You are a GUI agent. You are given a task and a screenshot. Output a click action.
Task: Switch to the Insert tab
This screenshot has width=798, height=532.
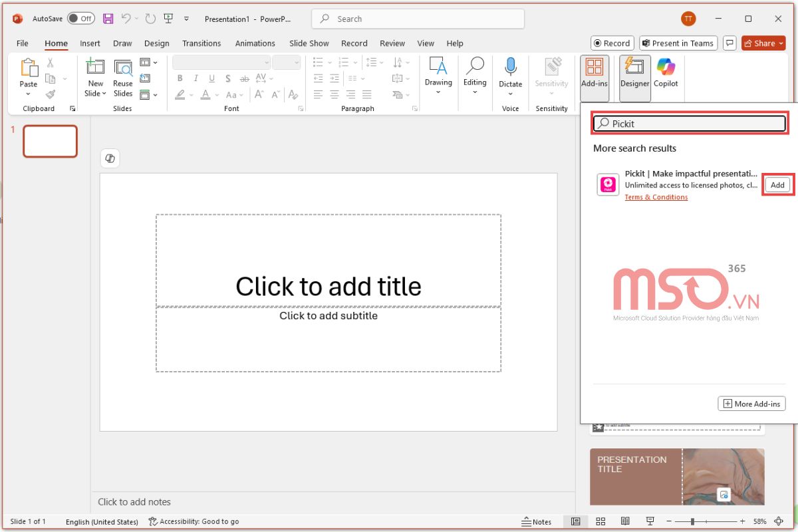point(90,43)
